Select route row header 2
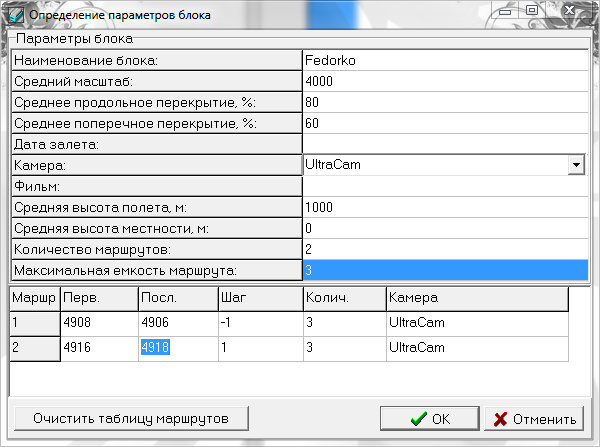 (x=35, y=348)
